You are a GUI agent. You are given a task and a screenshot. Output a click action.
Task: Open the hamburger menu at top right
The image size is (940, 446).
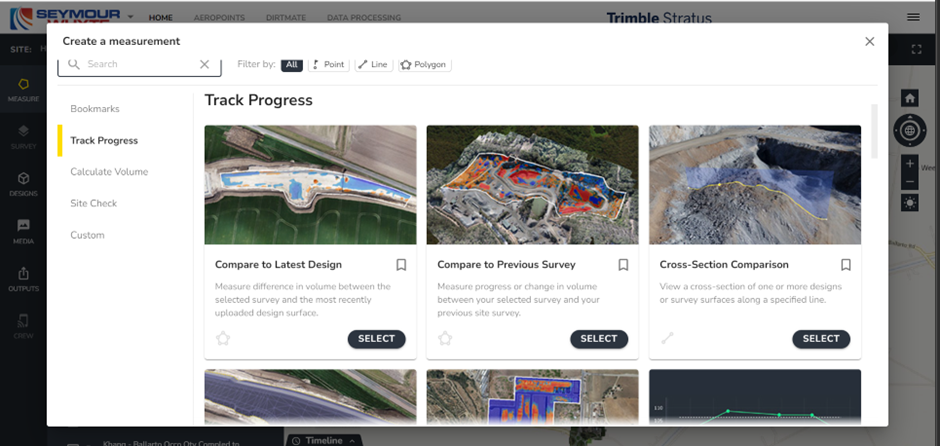coord(913,17)
